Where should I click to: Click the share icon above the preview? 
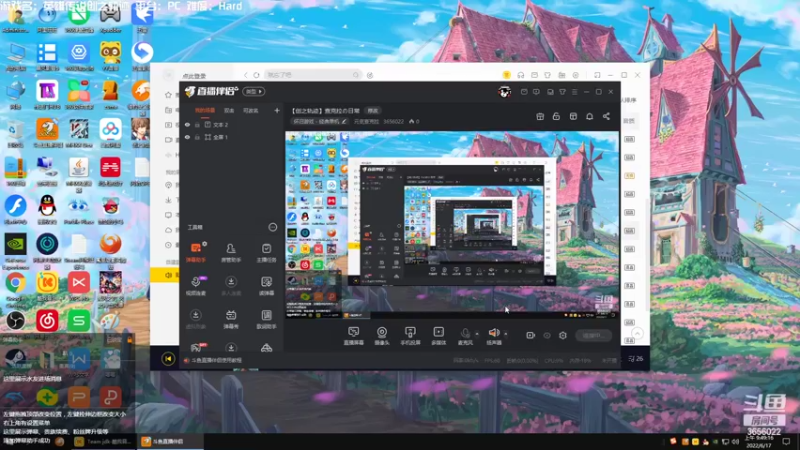pyautogui.click(x=606, y=116)
